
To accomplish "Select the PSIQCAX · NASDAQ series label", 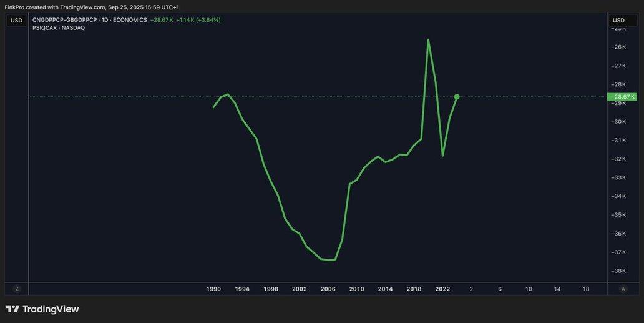I will pos(59,28).
